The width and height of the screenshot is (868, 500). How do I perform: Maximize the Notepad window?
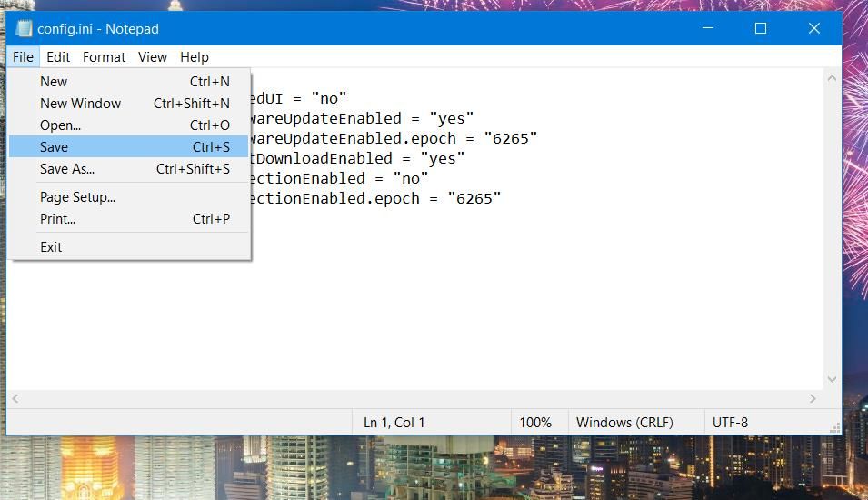coord(761,28)
